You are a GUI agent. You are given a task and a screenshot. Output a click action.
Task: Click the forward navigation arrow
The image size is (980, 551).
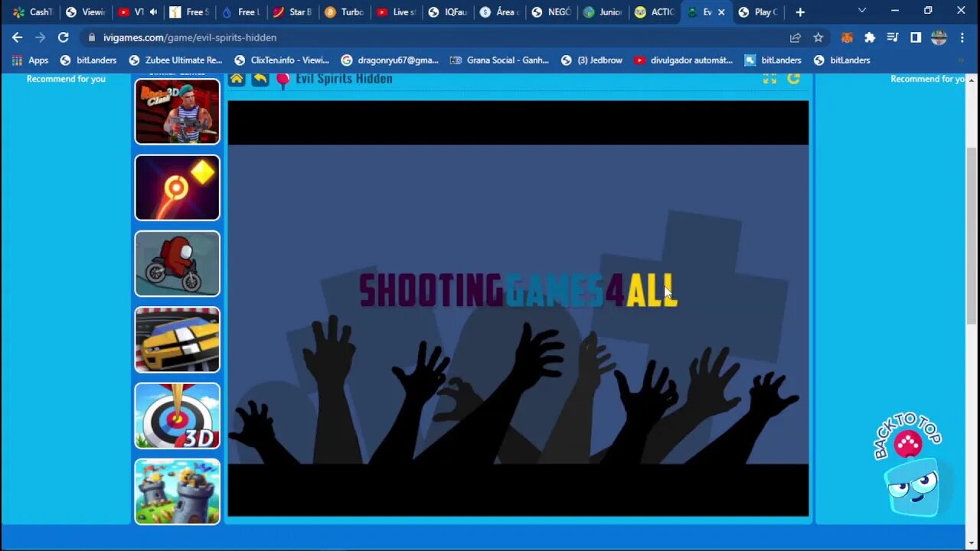[40, 37]
